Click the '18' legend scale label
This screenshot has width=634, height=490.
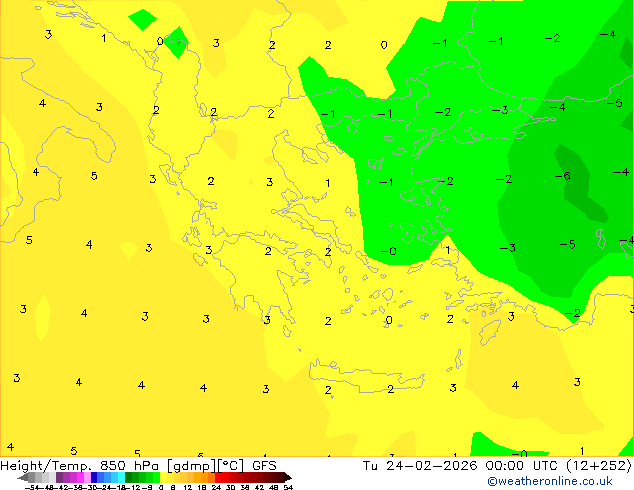202,488
